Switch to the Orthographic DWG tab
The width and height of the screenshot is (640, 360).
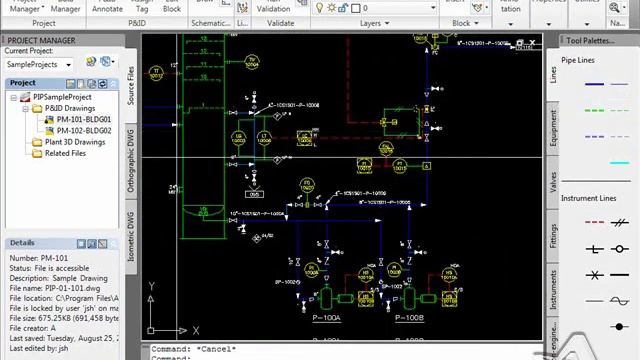click(131, 161)
